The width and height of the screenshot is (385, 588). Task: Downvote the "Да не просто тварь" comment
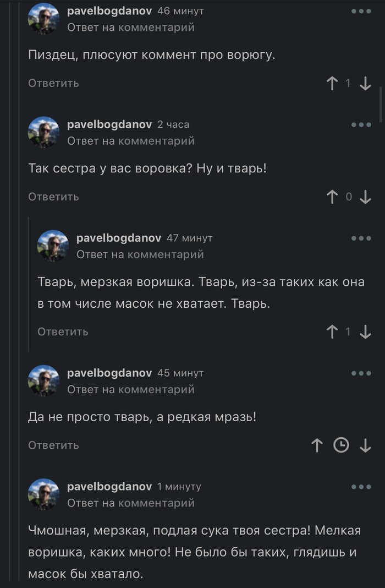(x=366, y=445)
